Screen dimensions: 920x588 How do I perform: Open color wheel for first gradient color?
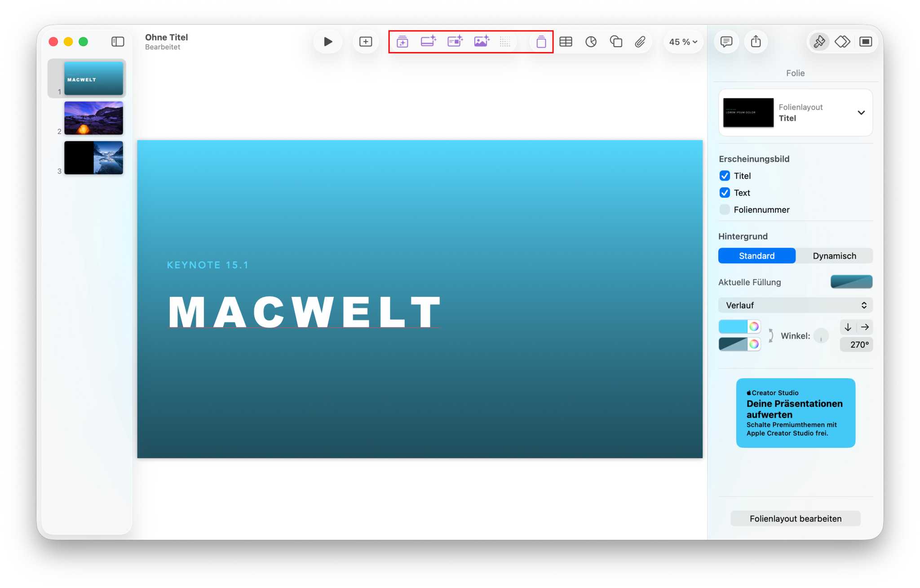click(x=754, y=327)
